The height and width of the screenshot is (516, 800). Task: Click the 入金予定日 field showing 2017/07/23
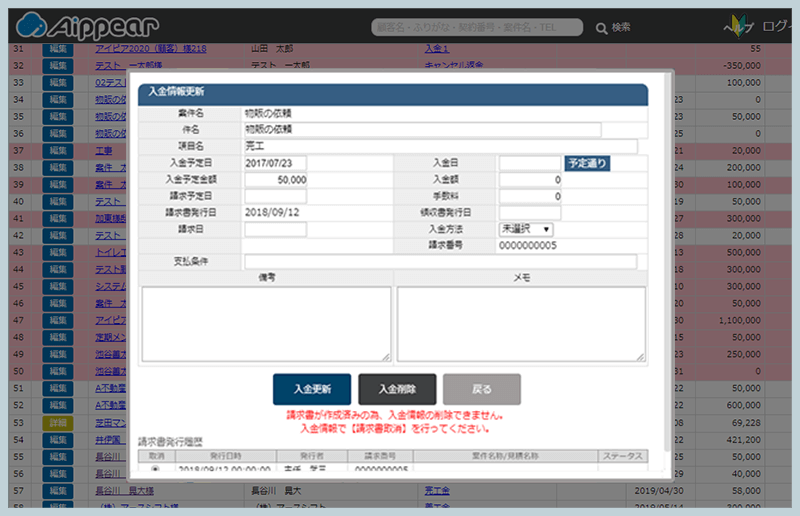pos(275,163)
